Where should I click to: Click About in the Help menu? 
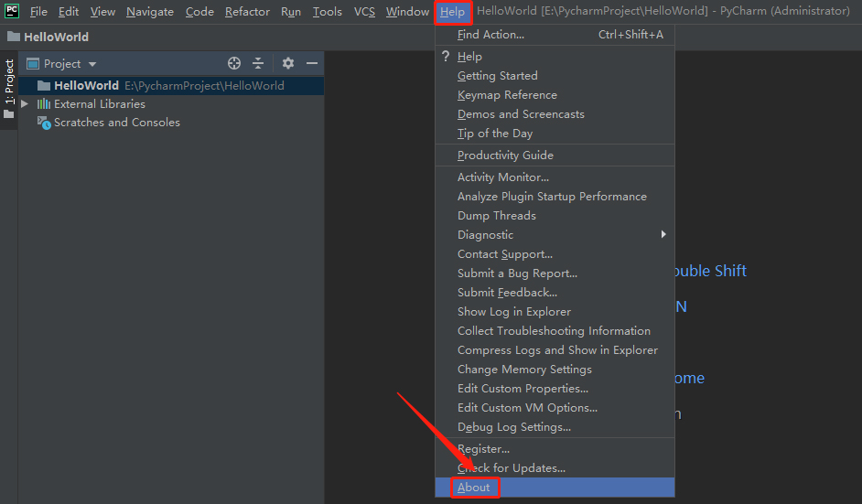click(555, 488)
